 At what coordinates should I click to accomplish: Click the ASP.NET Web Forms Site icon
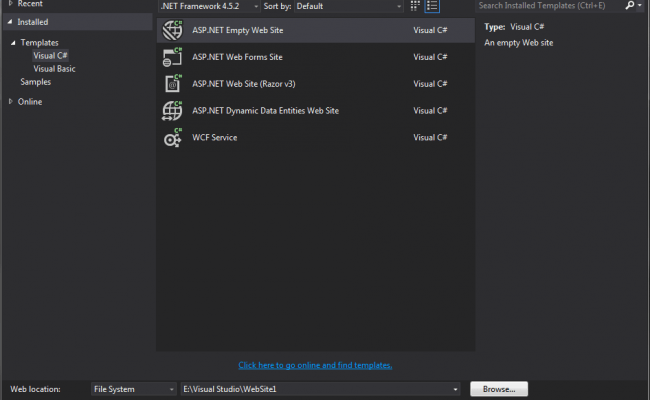click(x=172, y=57)
